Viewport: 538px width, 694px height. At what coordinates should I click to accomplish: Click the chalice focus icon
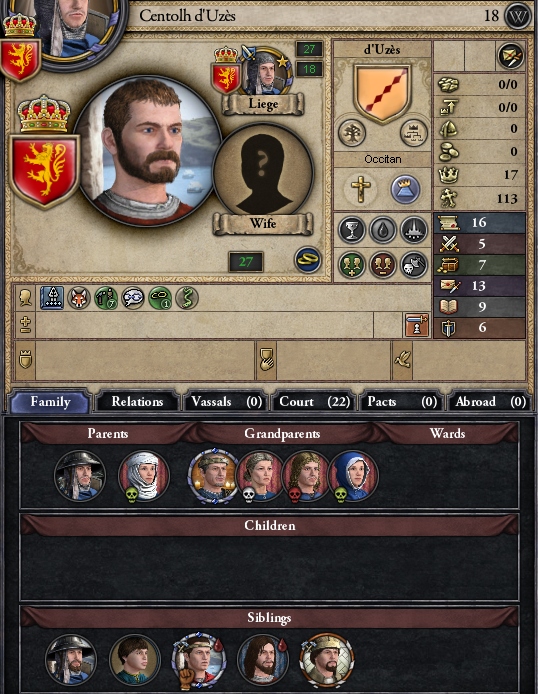[352, 230]
